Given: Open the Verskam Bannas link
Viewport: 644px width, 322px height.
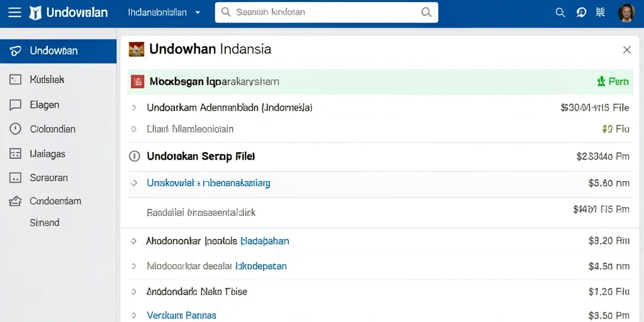Looking at the screenshot, I should click(x=182, y=316).
